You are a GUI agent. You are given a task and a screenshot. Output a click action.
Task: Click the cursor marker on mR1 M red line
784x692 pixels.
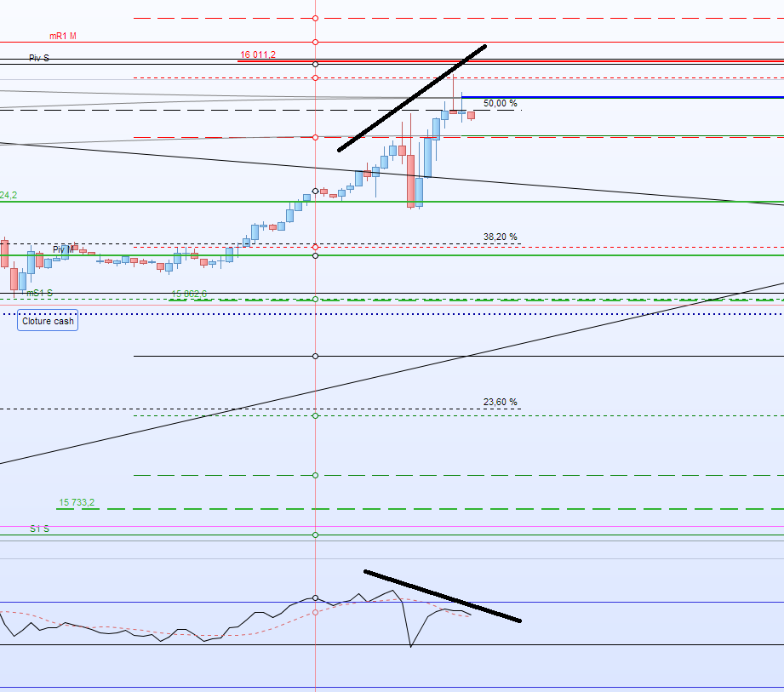[x=315, y=42]
